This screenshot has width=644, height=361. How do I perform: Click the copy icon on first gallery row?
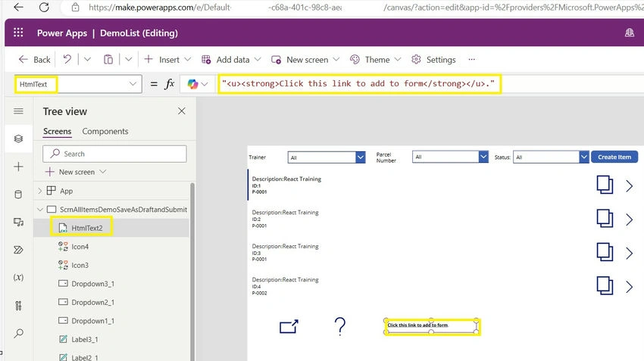click(605, 185)
